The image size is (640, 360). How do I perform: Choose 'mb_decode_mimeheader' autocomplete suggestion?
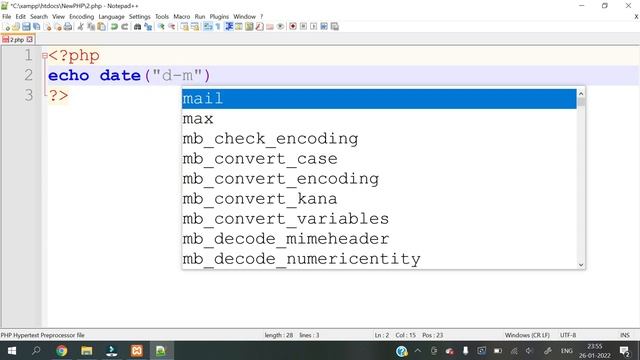[379, 239]
